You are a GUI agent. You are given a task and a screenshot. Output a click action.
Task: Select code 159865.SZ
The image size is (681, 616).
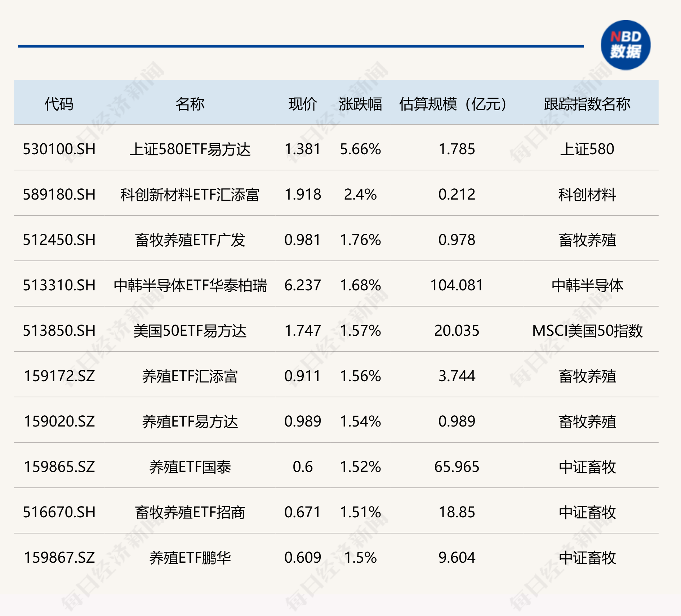tap(59, 467)
